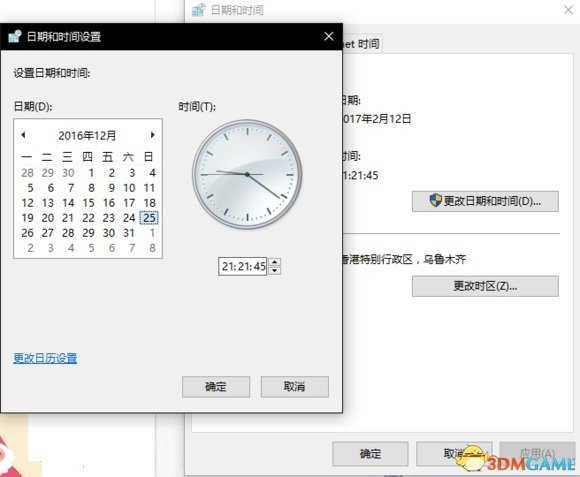Increase time with the up spinner arrow
Screen dimensions: 580x477
[x=274, y=262]
